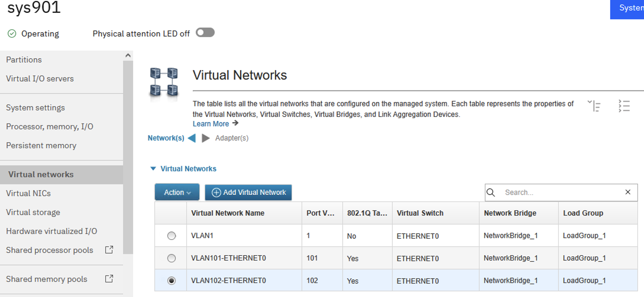
Task: Go to Partitions in the sidebar
Action: pyautogui.click(x=24, y=60)
